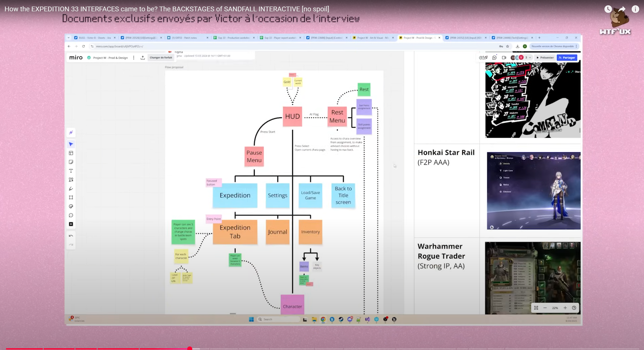Zoom out with the minus button
Image resolution: width=644 pixels, height=350 pixels.
click(545, 308)
